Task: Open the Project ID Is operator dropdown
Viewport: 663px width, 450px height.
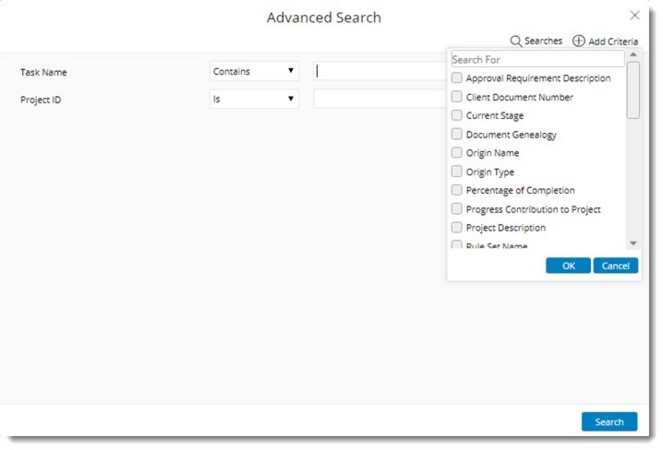Action: pyautogui.click(x=254, y=99)
